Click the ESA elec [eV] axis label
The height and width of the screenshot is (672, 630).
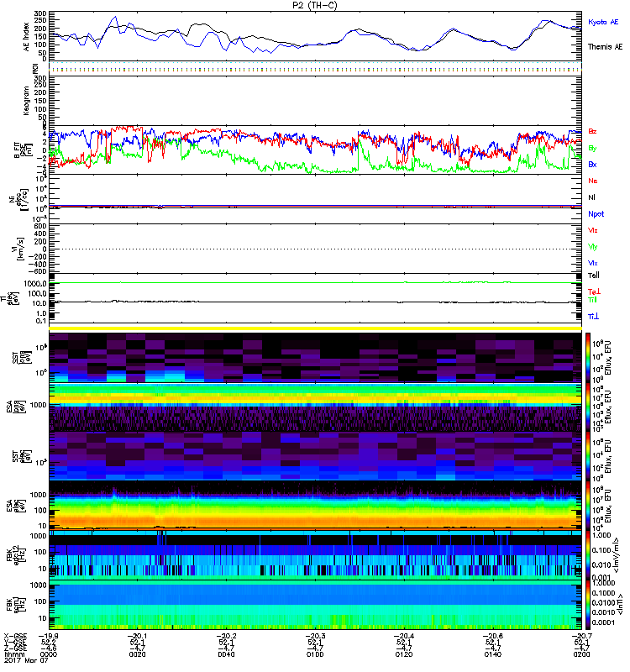[x=15, y=506]
